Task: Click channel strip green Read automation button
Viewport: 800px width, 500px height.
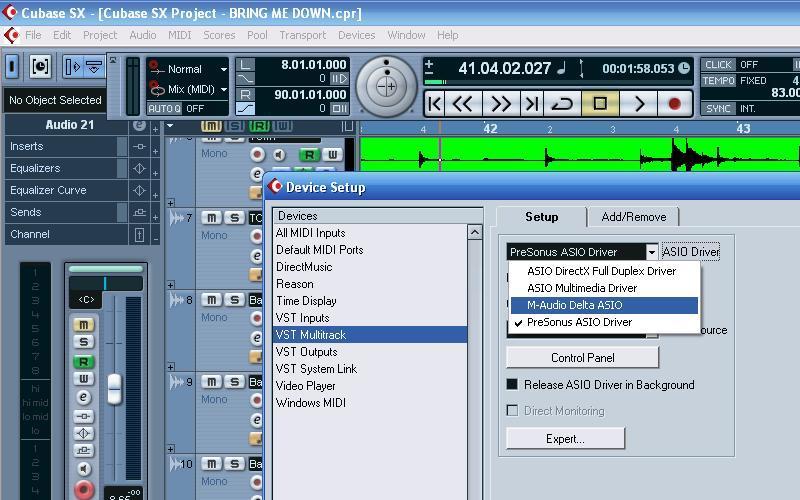Action: (x=84, y=362)
